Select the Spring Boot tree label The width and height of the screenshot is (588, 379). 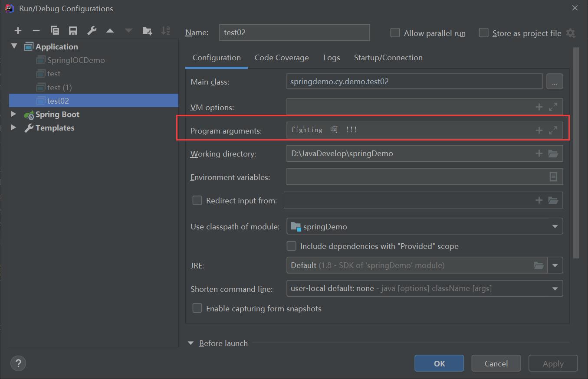[57, 114]
